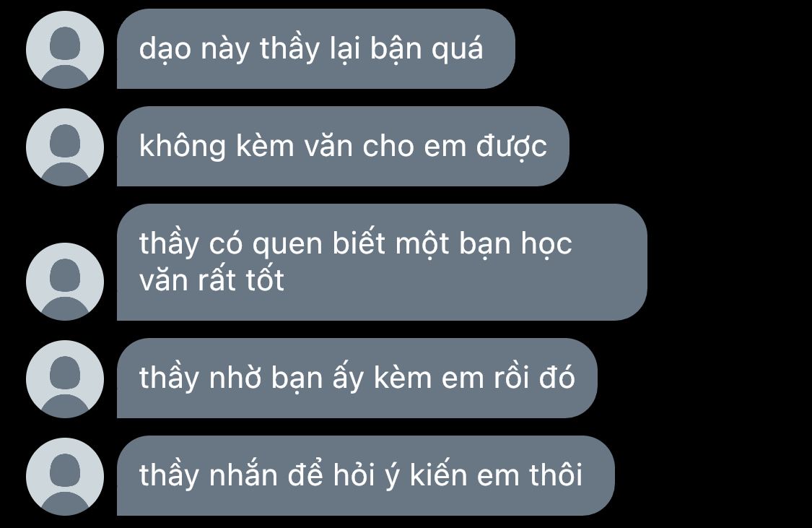Select avatar beside 'thầy có quen biết' message
This screenshot has height=528, width=812.
pos(65,282)
